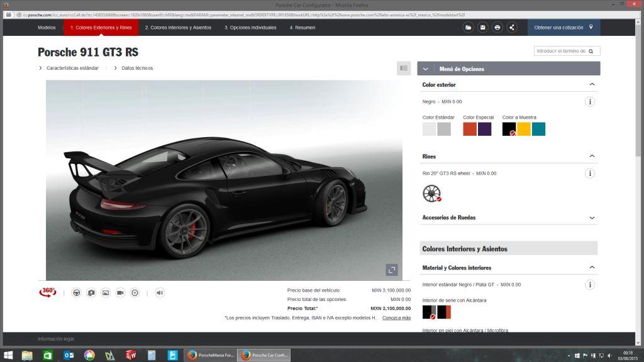This screenshot has height=362, width=644.
Task: Click the Colores Interiores y Asientos heading
Action: [x=465, y=249]
